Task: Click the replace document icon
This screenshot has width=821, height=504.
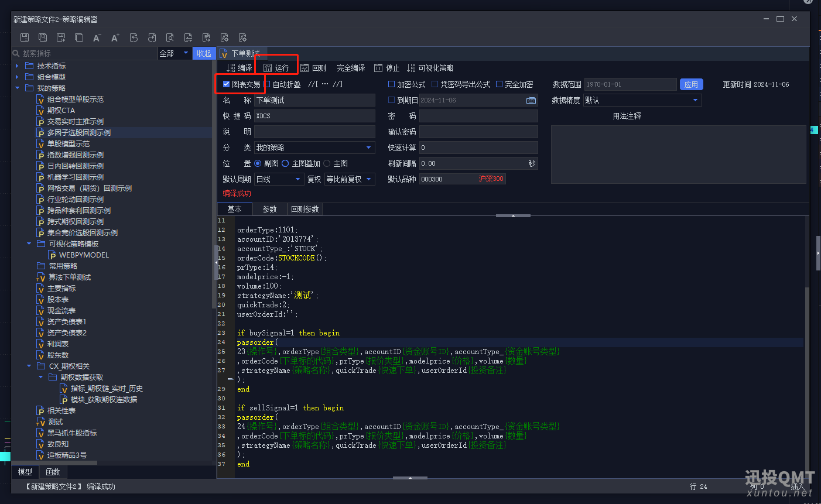Action: tap(188, 37)
